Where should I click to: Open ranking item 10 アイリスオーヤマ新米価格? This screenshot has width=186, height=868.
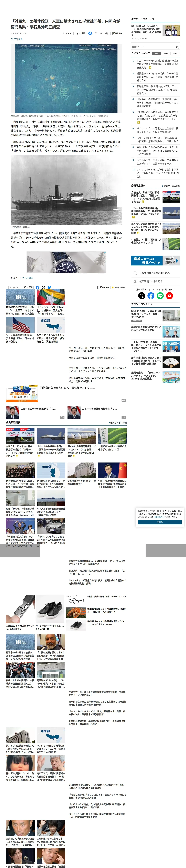(158, 173)
